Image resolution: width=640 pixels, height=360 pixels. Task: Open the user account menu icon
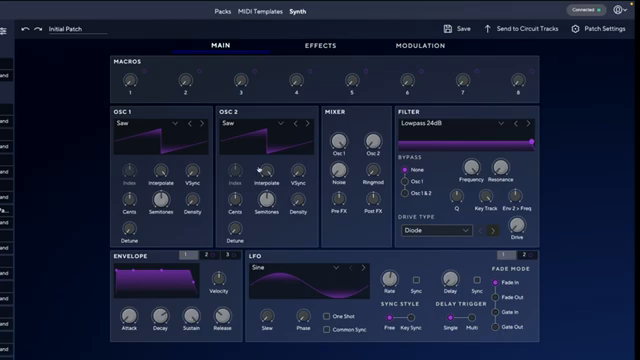(620, 10)
